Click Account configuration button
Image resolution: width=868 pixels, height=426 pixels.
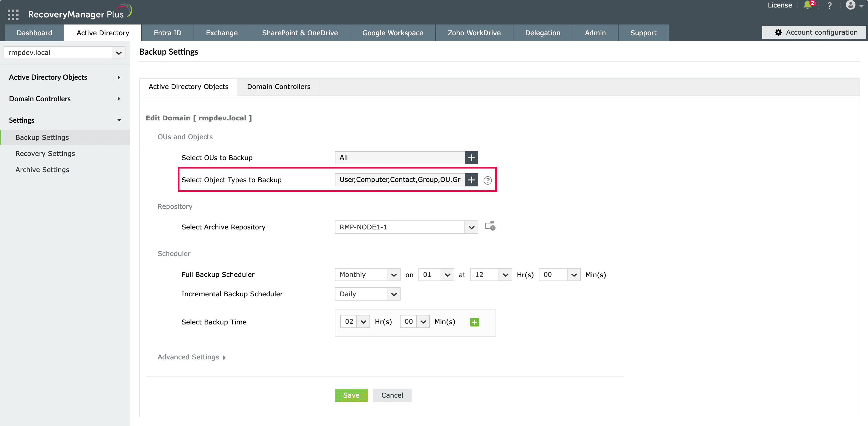[816, 32]
